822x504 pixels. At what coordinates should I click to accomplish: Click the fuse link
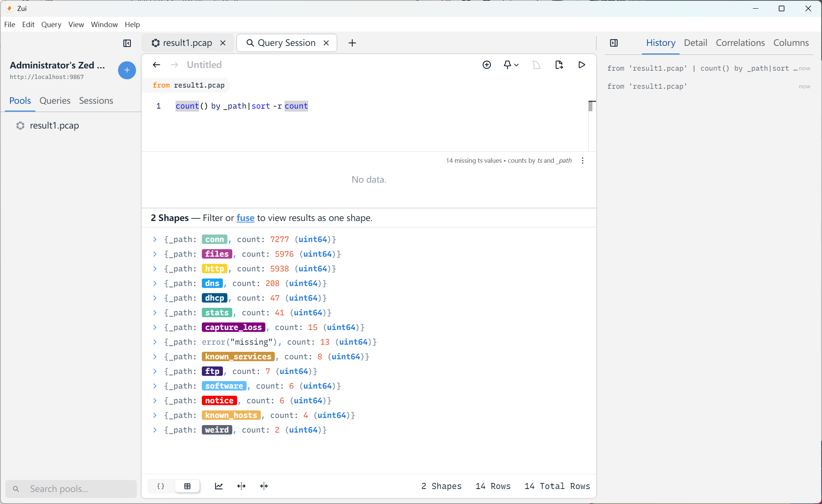point(245,218)
